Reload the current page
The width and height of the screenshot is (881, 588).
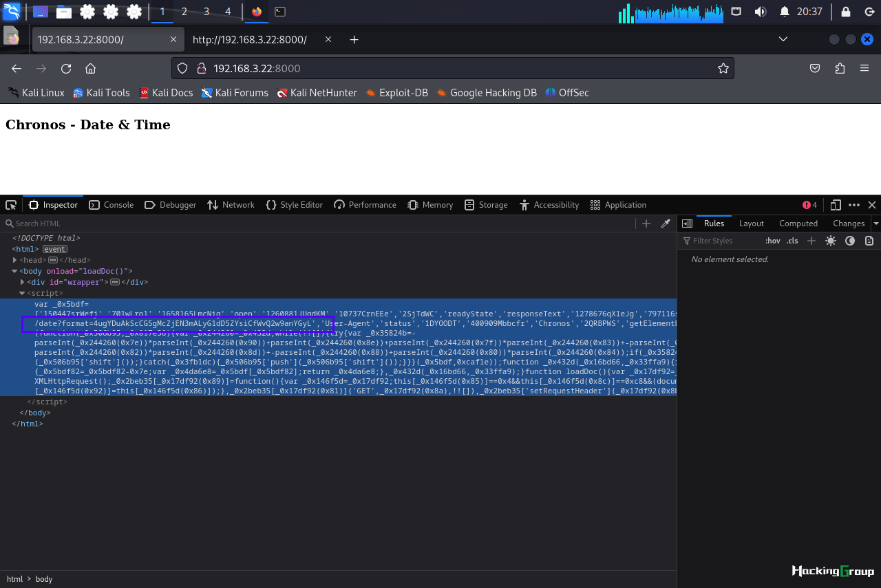pyautogui.click(x=66, y=68)
